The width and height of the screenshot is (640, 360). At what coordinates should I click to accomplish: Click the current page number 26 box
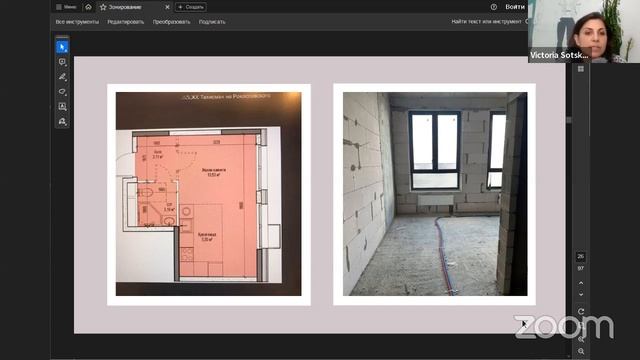(581, 256)
